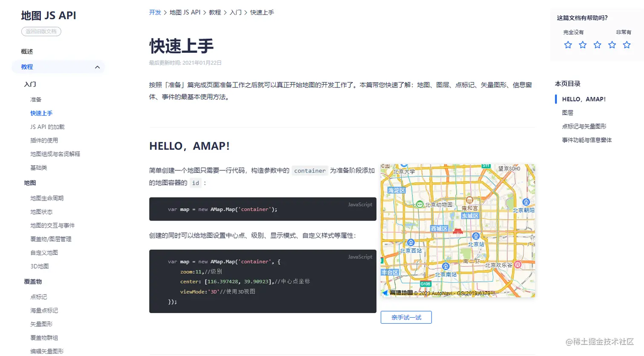The width and height of the screenshot is (644, 356).
Task: Click the fifth rating star
Action: coord(627,45)
